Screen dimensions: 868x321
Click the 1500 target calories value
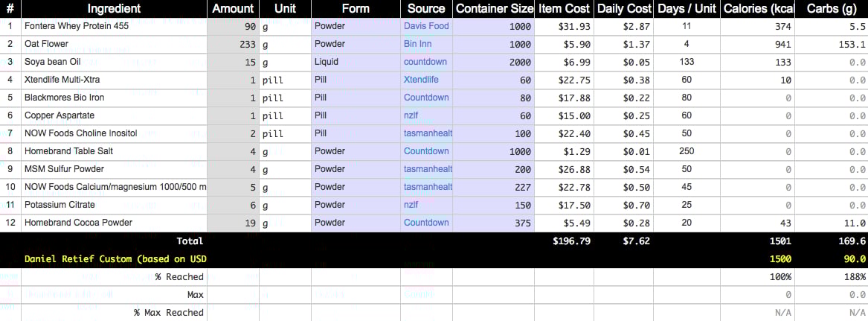pyautogui.click(x=780, y=259)
